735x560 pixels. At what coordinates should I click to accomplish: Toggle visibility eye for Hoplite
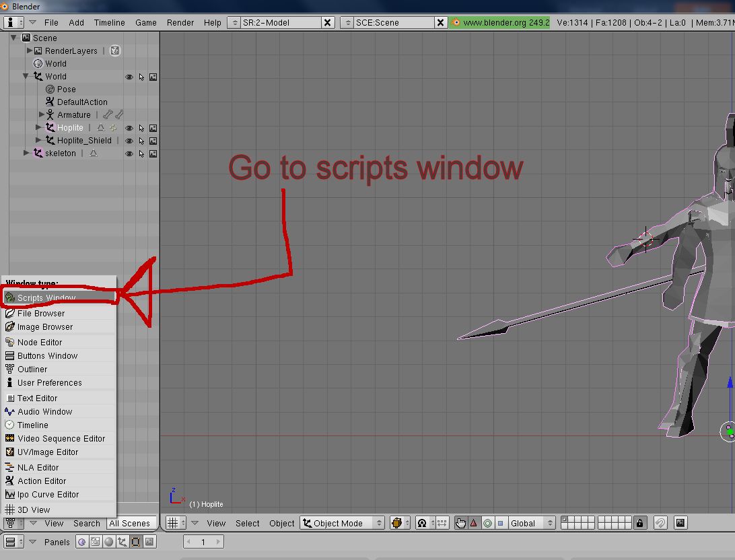coord(129,128)
